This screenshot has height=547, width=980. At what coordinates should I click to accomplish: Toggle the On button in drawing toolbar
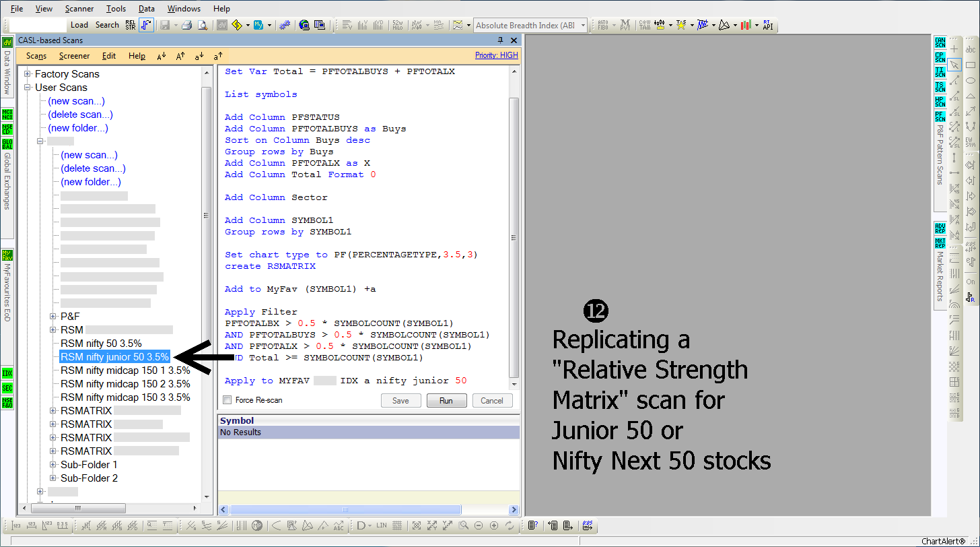click(x=971, y=282)
